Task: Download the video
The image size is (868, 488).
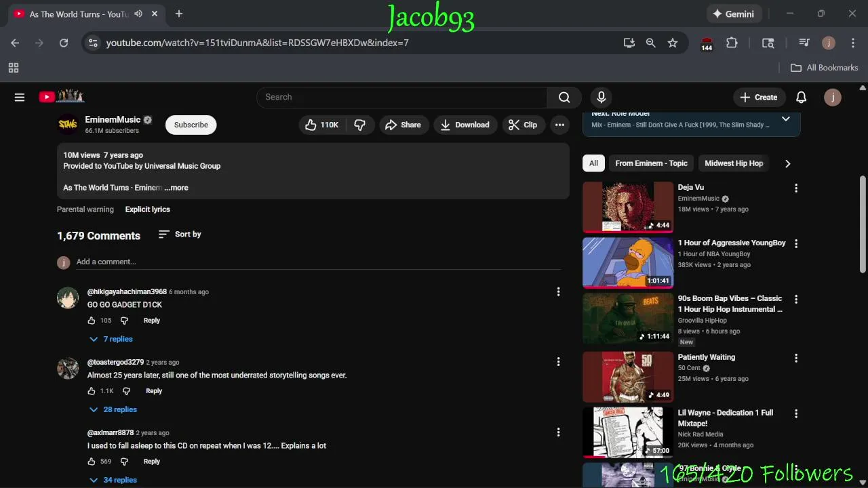Action: tap(465, 125)
